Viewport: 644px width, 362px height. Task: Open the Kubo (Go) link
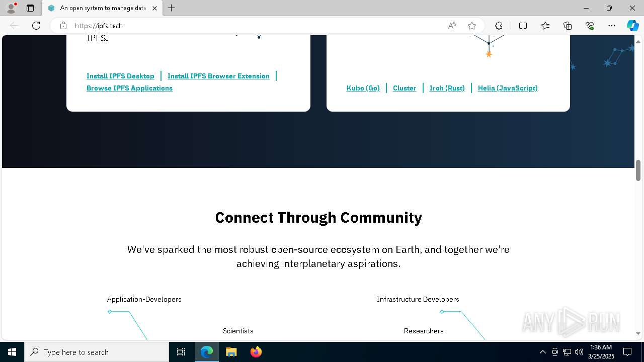[363, 88]
